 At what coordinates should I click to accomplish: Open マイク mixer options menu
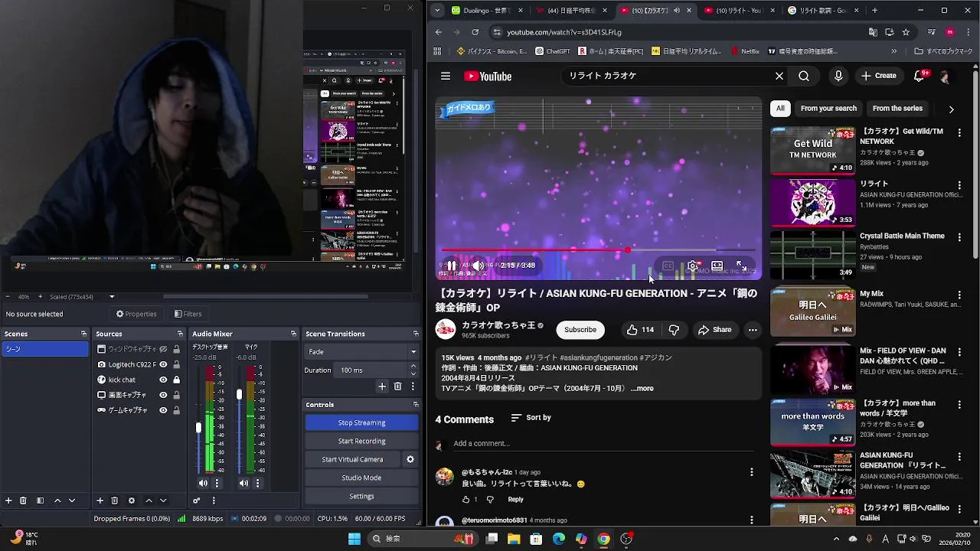tap(257, 483)
